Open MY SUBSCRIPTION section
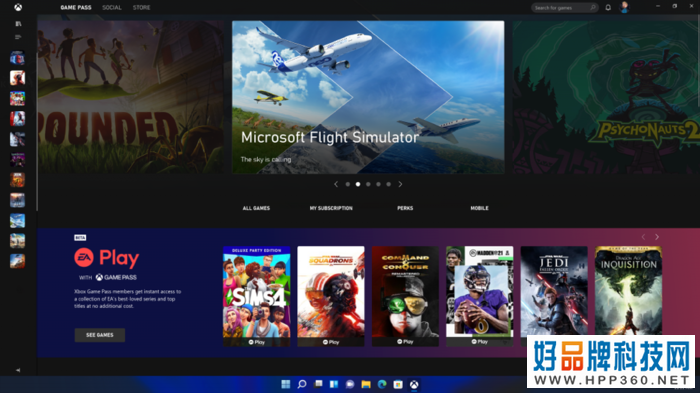The image size is (700, 393). click(331, 208)
